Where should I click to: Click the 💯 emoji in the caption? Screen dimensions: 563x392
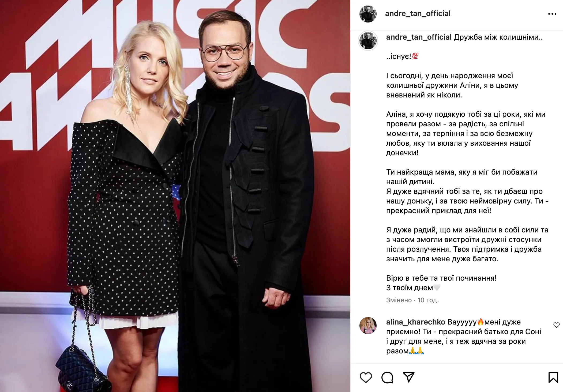(x=415, y=56)
